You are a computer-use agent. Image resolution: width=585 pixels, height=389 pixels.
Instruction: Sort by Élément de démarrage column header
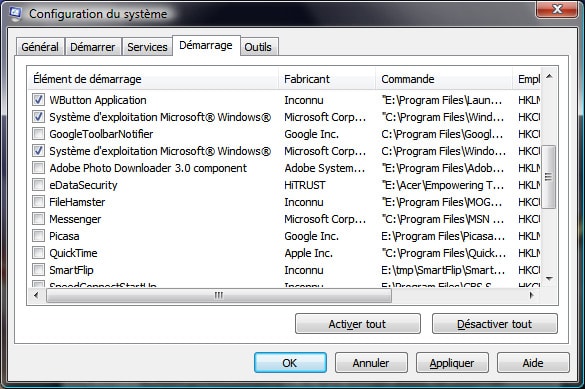tap(153, 79)
